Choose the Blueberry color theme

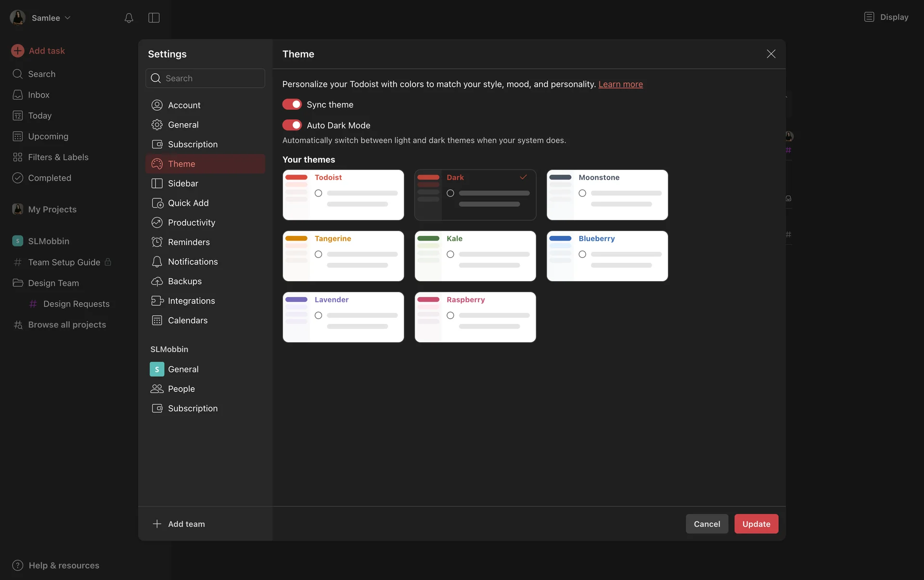point(607,256)
